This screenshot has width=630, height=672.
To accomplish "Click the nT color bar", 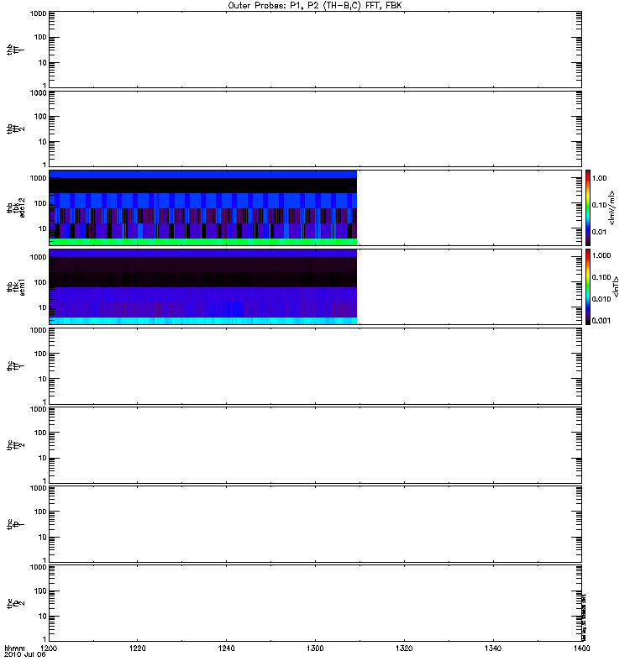I will pyautogui.click(x=588, y=286).
